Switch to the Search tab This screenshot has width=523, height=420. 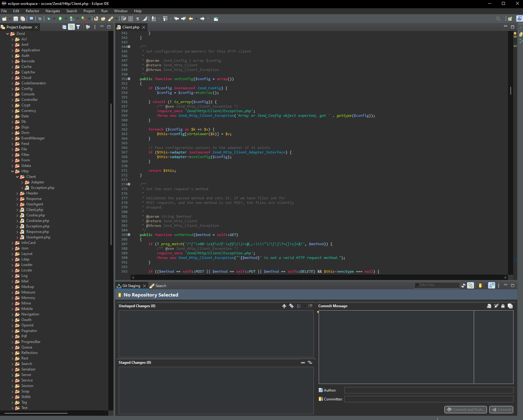tap(158, 286)
